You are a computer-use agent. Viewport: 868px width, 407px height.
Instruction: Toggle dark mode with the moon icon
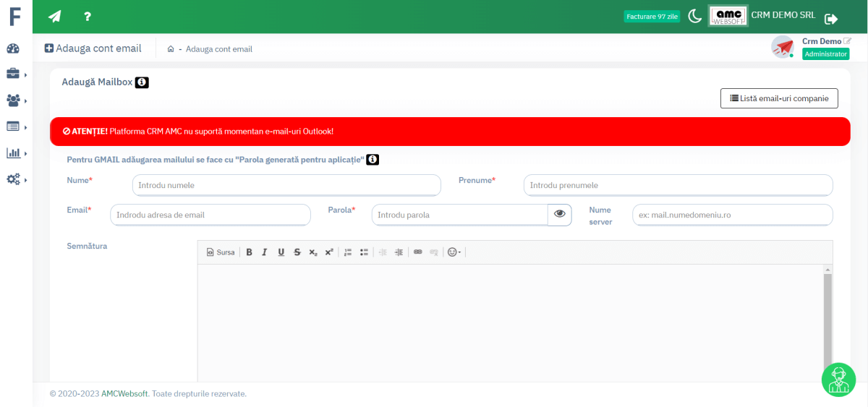[x=694, y=17]
